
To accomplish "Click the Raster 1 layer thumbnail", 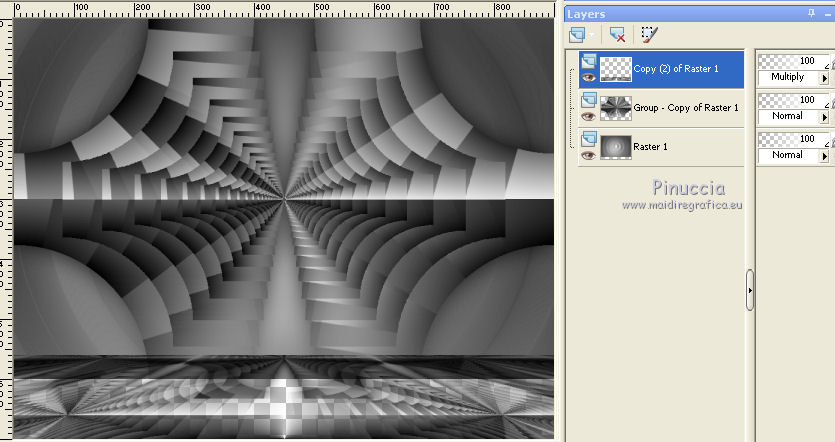I will [x=616, y=147].
